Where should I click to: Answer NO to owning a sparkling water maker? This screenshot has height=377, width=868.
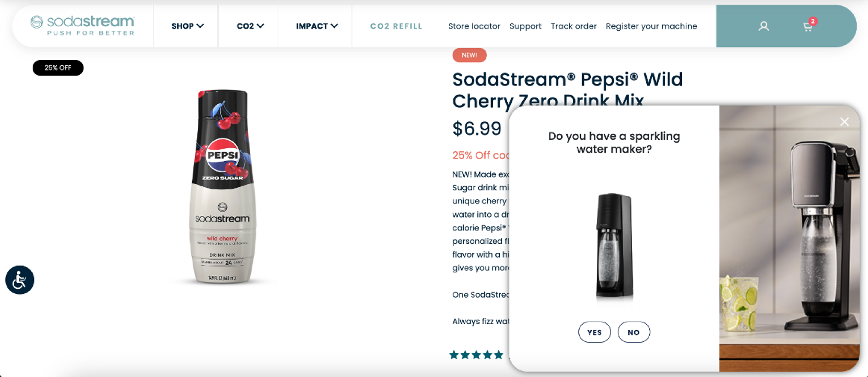pos(633,332)
